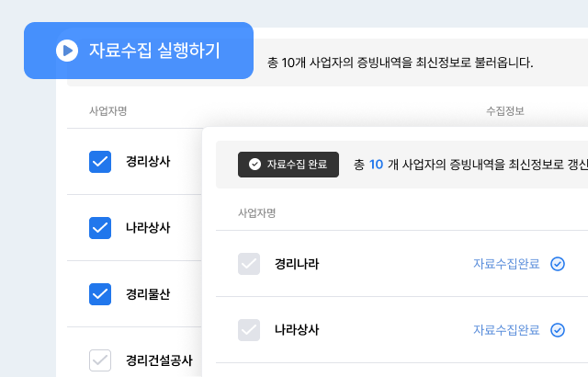Image resolution: width=588 pixels, height=377 pixels.
Task: Toggle the 나라상사 blue checkbox
Action: (x=100, y=228)
